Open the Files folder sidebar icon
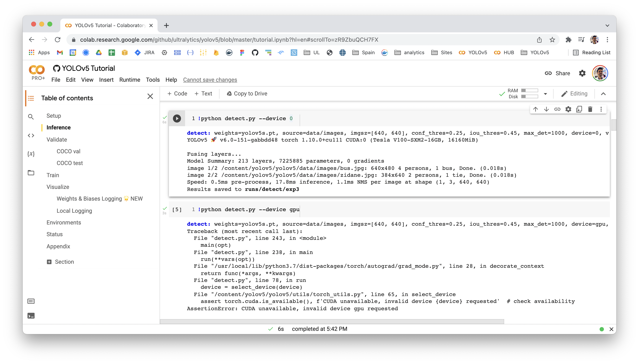The image size is (639, 364). [31, 172]
